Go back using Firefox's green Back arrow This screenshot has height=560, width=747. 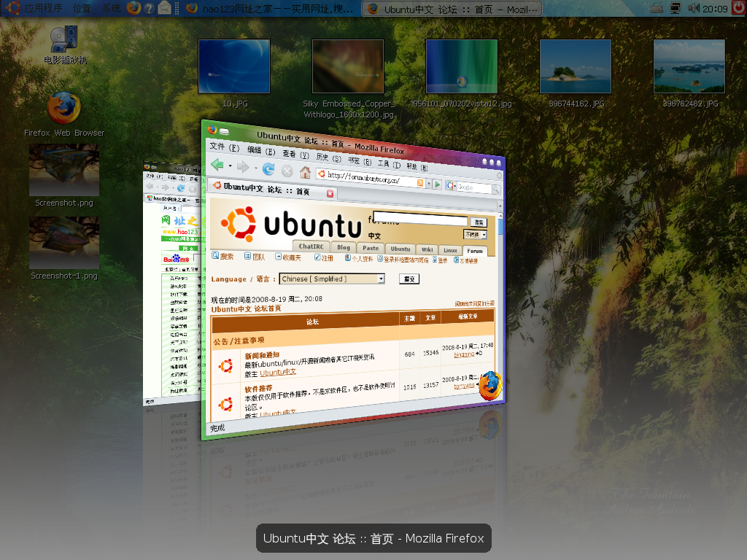(217, 165)
